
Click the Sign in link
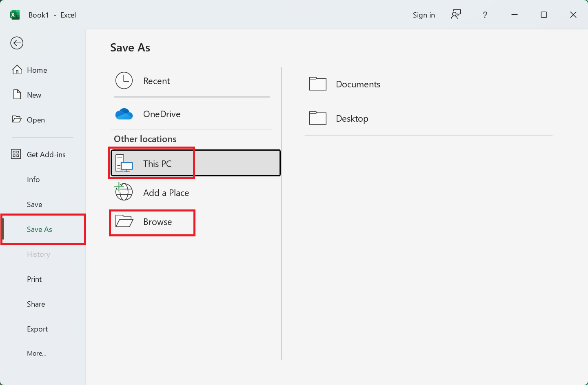(x=424, y=15)
